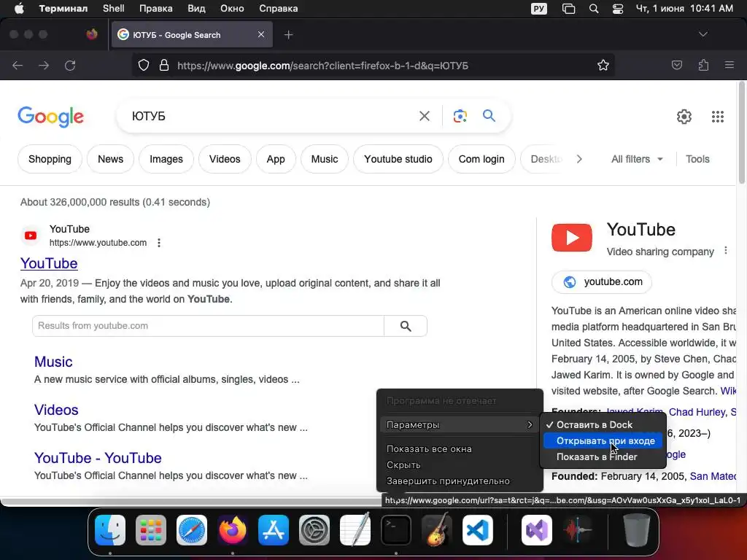
Task: Open the 'Окно' menu
Action: pos(232,9)
